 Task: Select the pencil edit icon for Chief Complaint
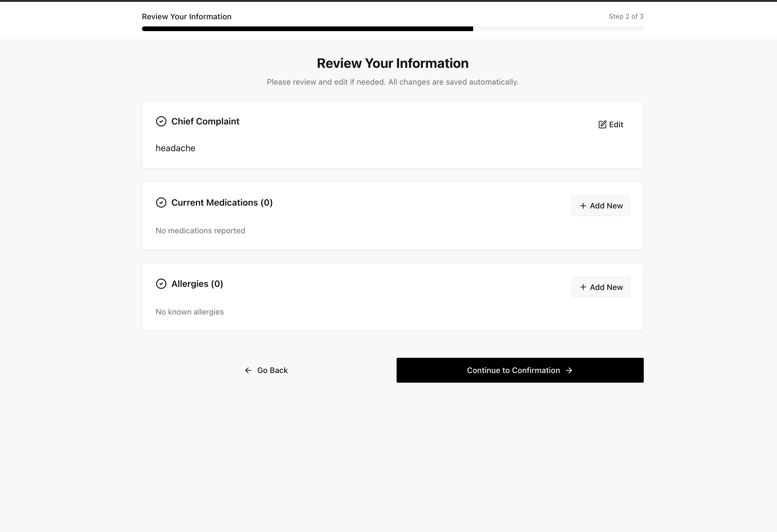click(602, 124)
